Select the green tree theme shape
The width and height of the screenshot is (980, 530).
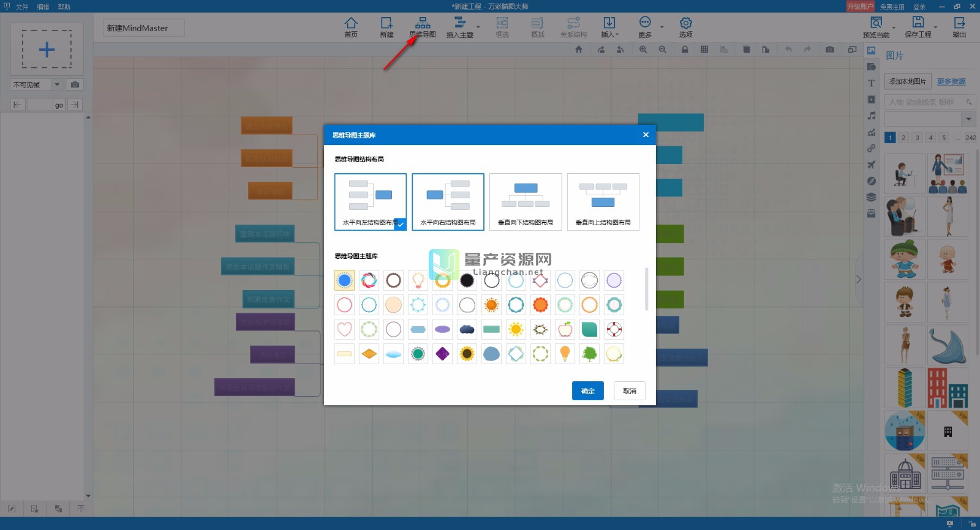[x=589, y=354]
